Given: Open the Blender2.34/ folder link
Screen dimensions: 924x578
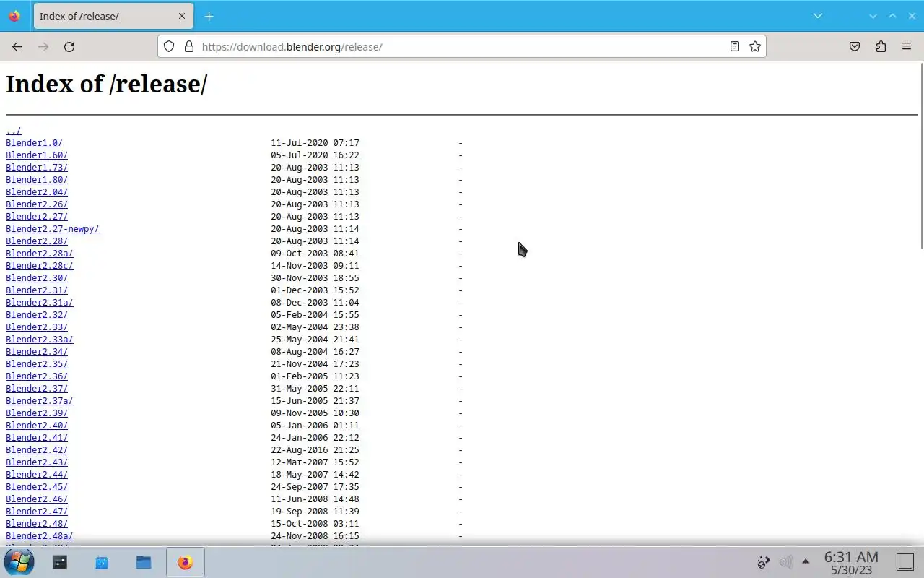Looking at the screenshot, I should 37,352.
